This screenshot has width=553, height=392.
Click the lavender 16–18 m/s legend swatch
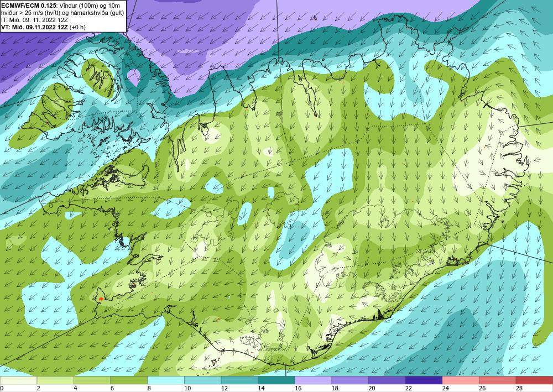click(313, 380)
